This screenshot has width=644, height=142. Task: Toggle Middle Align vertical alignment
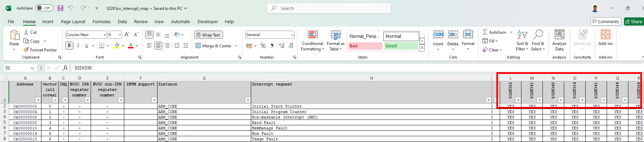point(158,35)
